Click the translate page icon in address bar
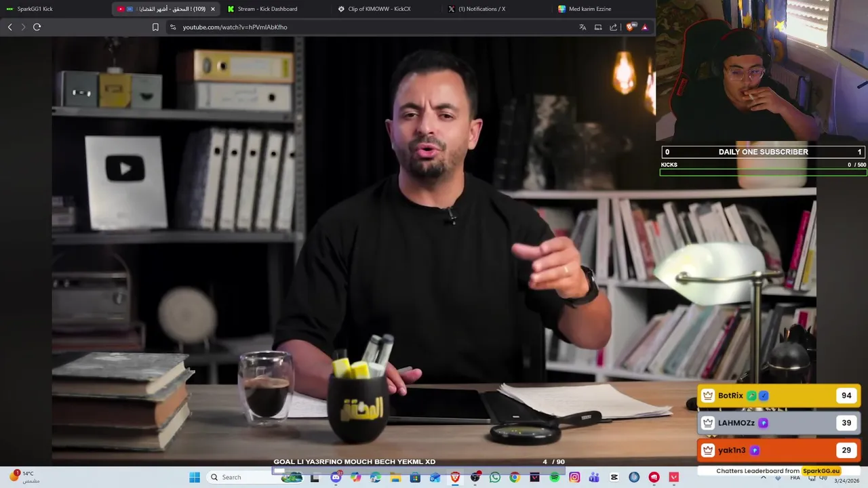 (583, 27)
